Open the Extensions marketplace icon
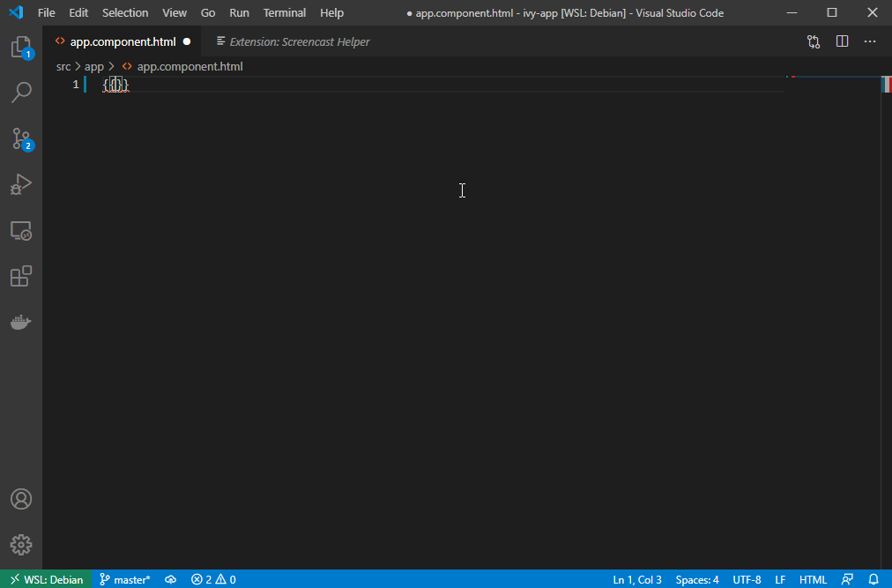 coord(21,276)
